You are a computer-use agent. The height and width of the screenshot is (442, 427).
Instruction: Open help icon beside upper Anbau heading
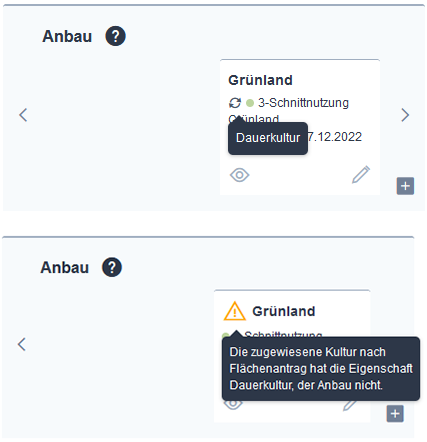point(115,36)
